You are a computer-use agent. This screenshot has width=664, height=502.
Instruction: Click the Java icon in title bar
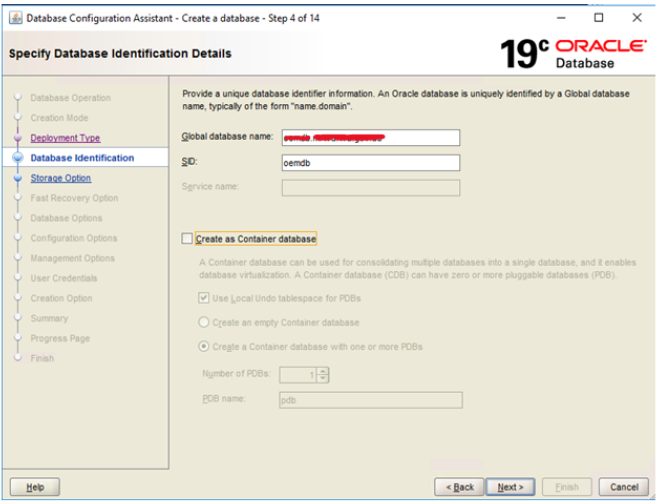[12, 17]
